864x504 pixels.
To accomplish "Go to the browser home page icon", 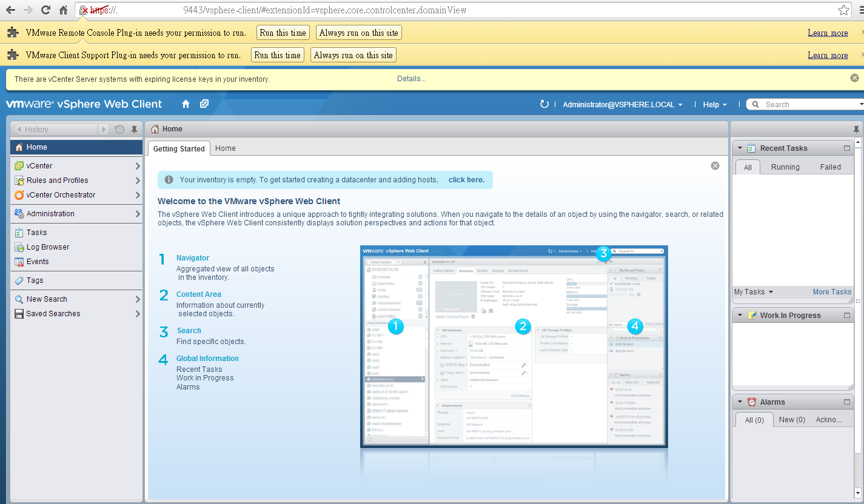I will [x=63, y=10].
